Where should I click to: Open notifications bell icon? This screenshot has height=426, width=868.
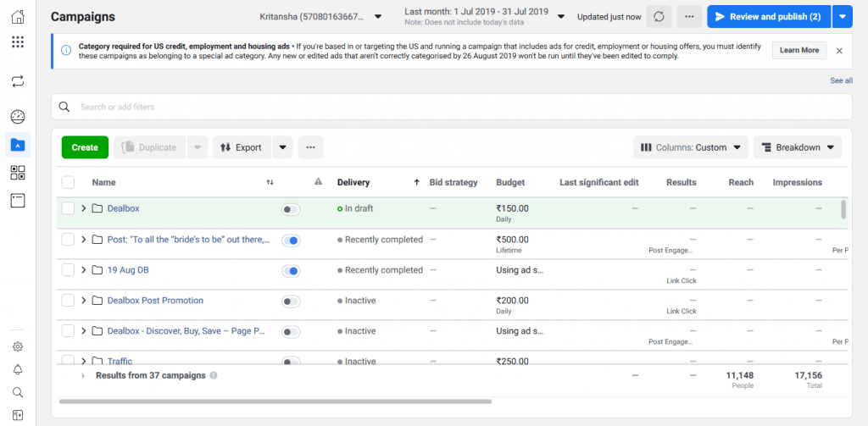click(18, 369)
